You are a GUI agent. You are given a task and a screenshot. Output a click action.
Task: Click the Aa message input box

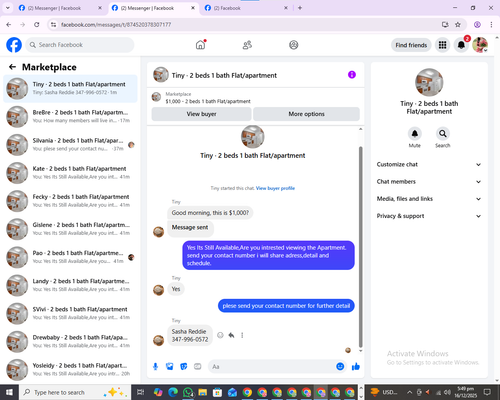271,367
